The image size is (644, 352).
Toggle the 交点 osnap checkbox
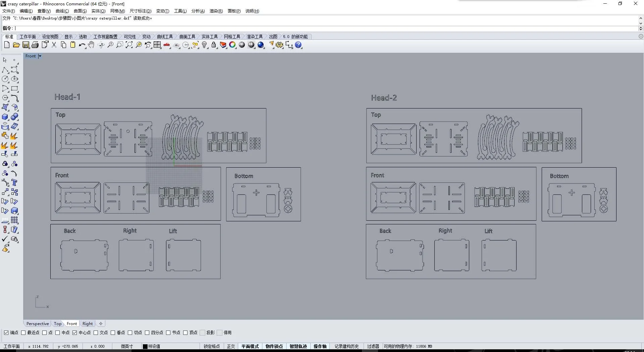(96, 333)
